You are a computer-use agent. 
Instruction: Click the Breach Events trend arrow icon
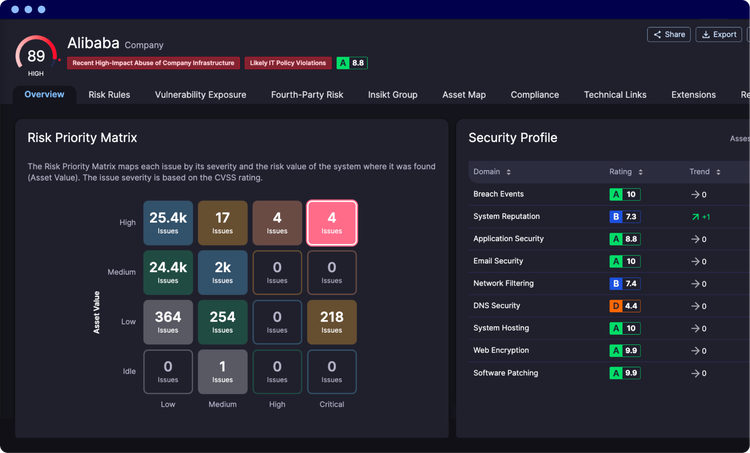[695, 195]
